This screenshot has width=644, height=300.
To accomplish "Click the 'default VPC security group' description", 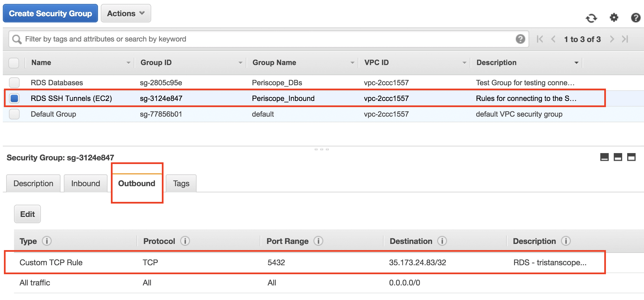I will pyautogui.click(x=519, y=114).
